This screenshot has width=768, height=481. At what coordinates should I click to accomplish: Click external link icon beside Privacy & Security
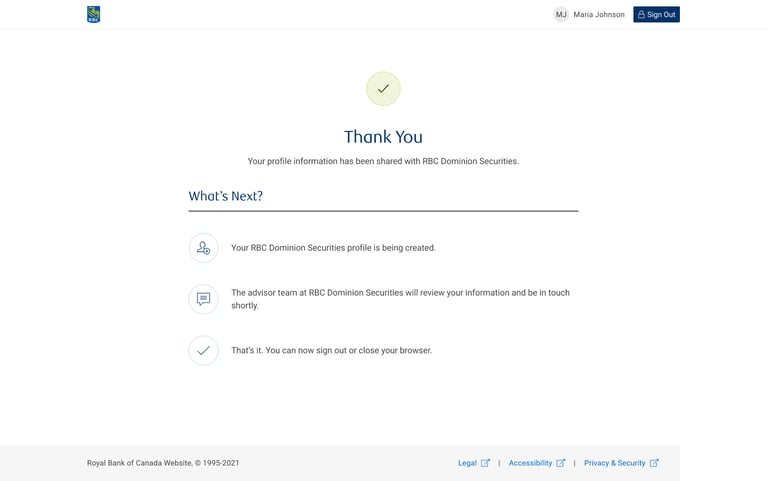[x=654, y=463]
